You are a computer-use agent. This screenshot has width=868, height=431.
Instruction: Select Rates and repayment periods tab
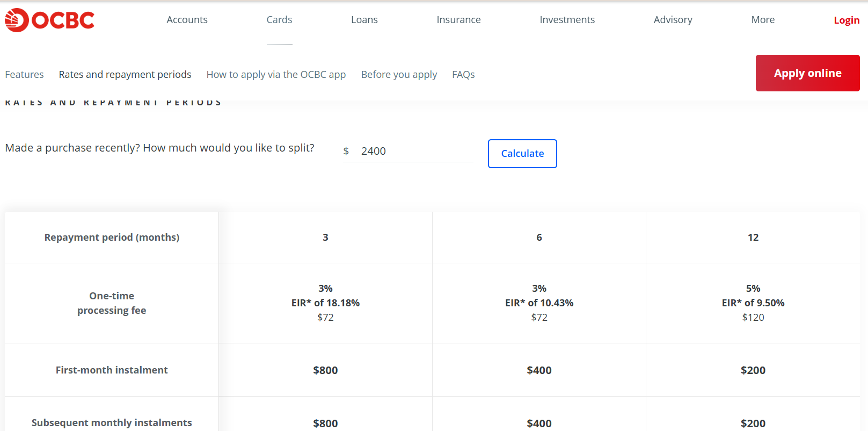point(125,75)
